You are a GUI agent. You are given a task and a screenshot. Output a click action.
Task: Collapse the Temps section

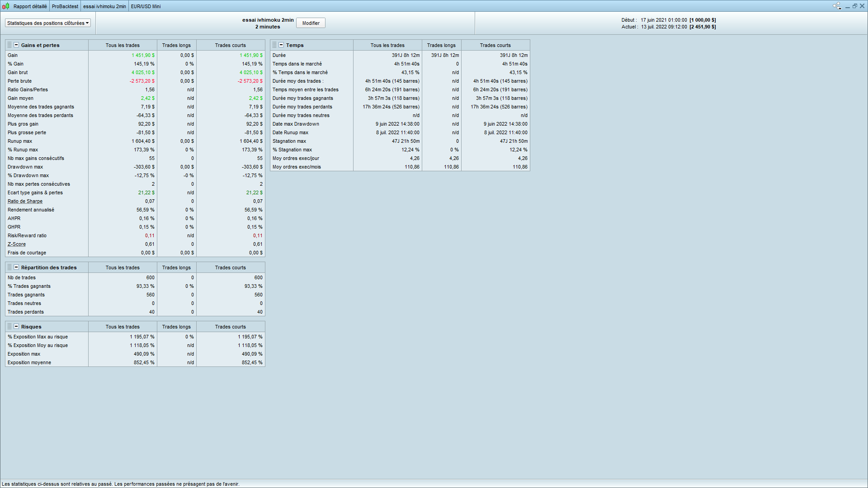point(281,45)
